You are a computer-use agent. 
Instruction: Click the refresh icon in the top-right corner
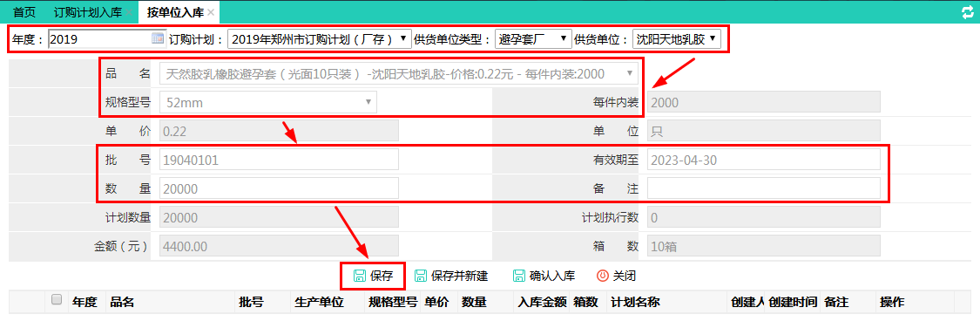tap(967, 11)
